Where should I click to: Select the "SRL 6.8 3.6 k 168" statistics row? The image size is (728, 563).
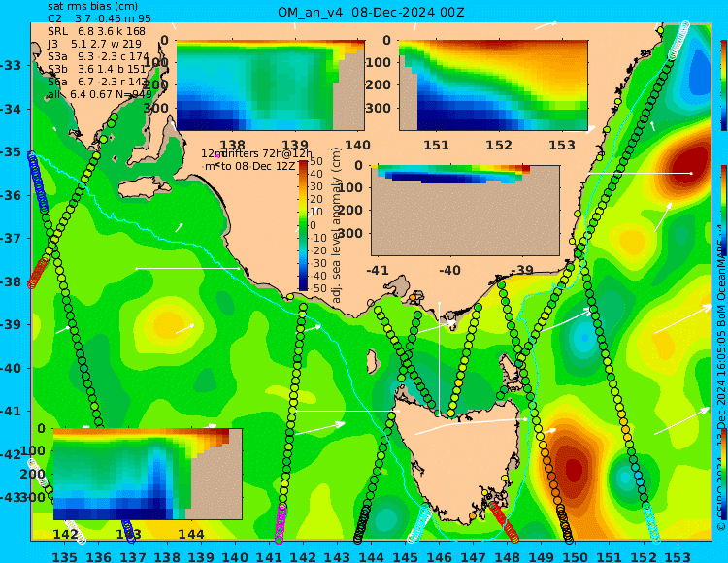click(x=96, y=31)
